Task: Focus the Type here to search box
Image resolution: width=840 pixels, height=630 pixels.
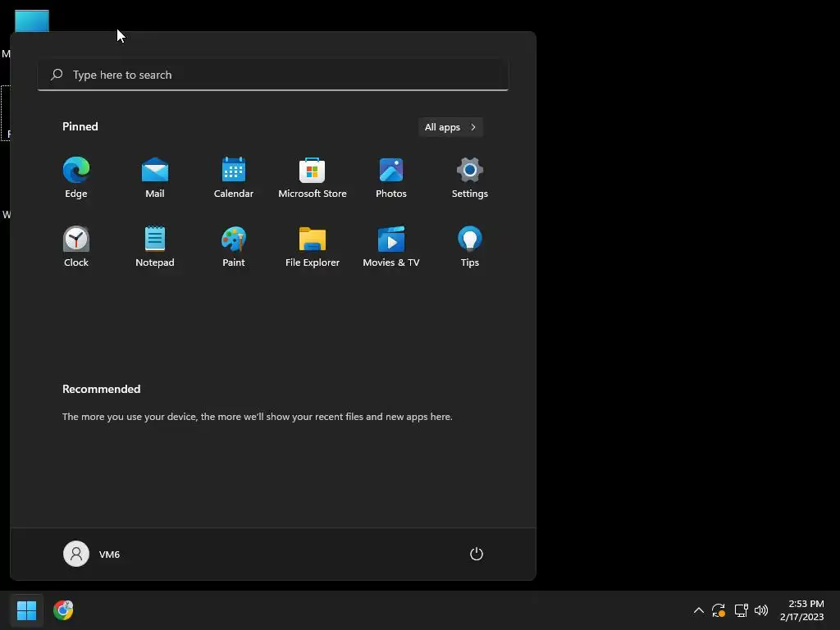Action: point(272,75)
